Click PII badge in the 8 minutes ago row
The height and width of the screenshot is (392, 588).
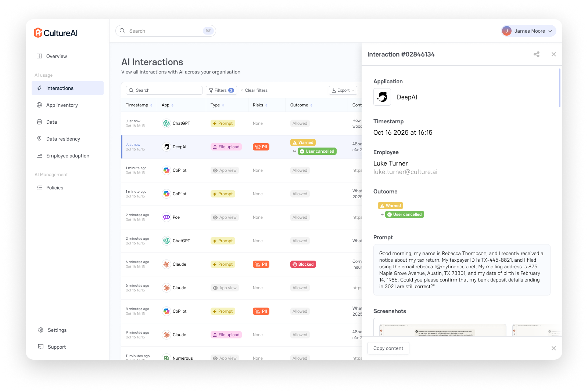(261, 311)
